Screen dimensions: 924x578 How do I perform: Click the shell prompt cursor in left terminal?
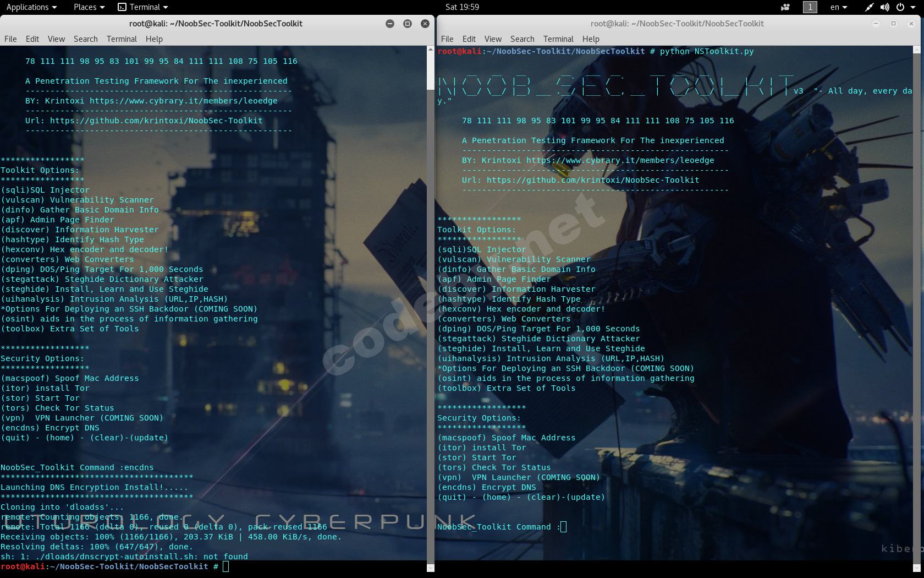coord(226,566)
